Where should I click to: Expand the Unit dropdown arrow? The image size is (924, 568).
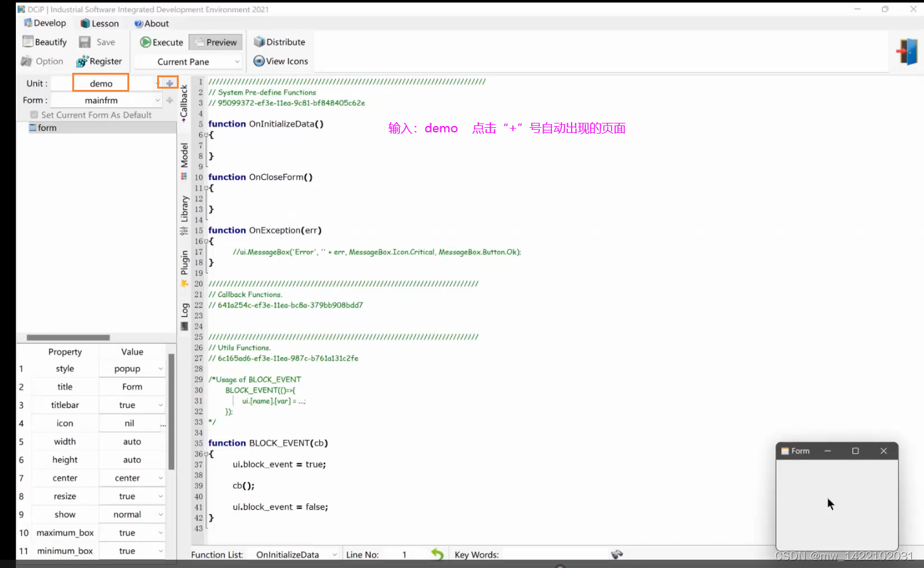coord(158,83)
